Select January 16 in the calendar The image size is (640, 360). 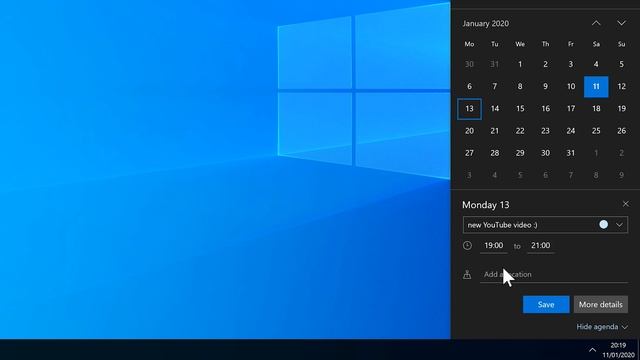coord(545,109)
